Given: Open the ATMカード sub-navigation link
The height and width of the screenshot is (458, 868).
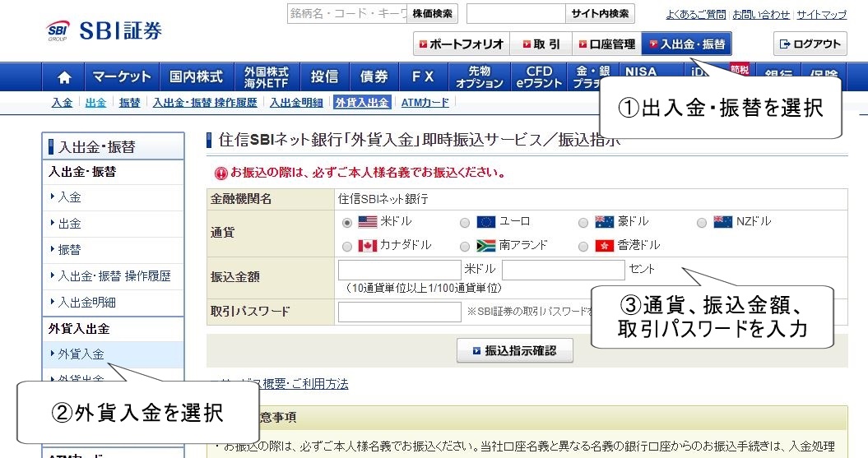Looking at the screenshot, I should point(425,102).
